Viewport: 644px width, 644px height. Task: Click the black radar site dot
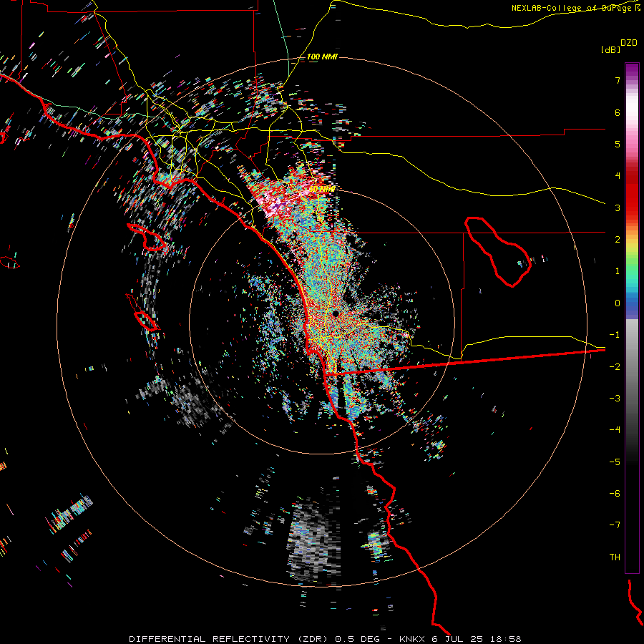[336, 314]
